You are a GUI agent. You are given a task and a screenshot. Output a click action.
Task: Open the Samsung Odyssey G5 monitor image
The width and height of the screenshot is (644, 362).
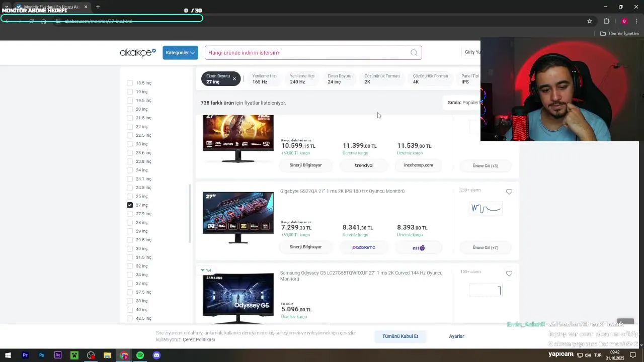238,298
